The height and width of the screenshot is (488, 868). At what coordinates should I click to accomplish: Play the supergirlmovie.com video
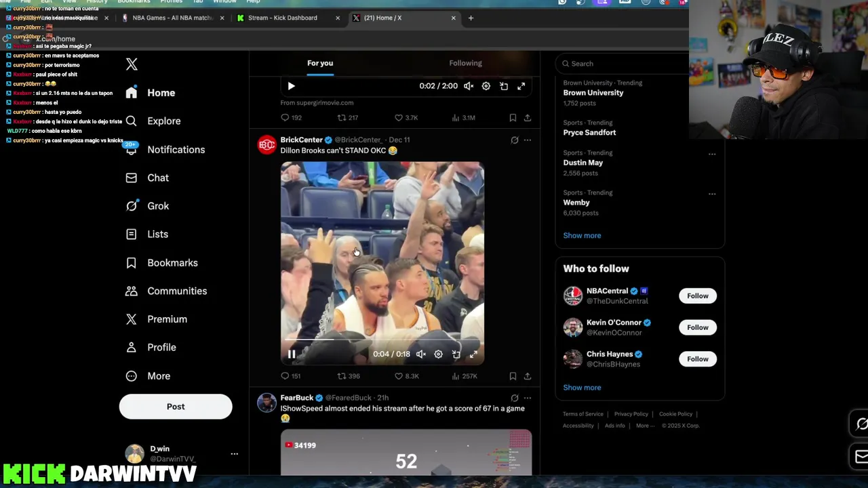click(291, 86)
